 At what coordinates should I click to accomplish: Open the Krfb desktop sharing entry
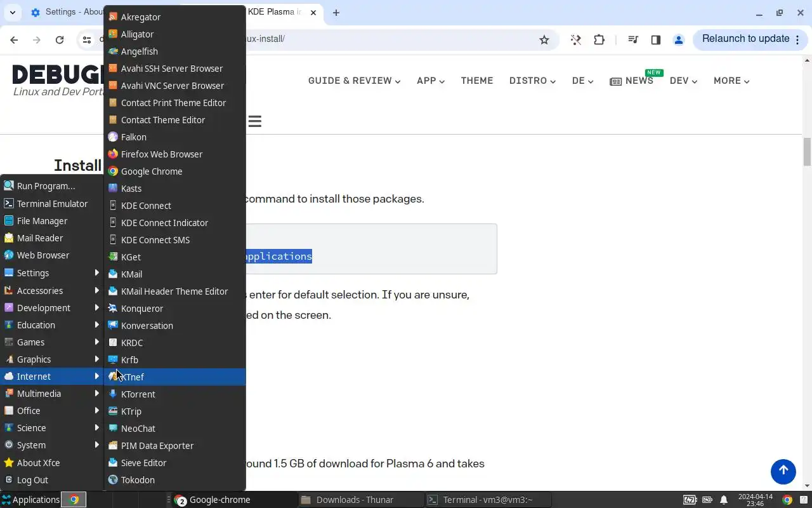point(175,360)
